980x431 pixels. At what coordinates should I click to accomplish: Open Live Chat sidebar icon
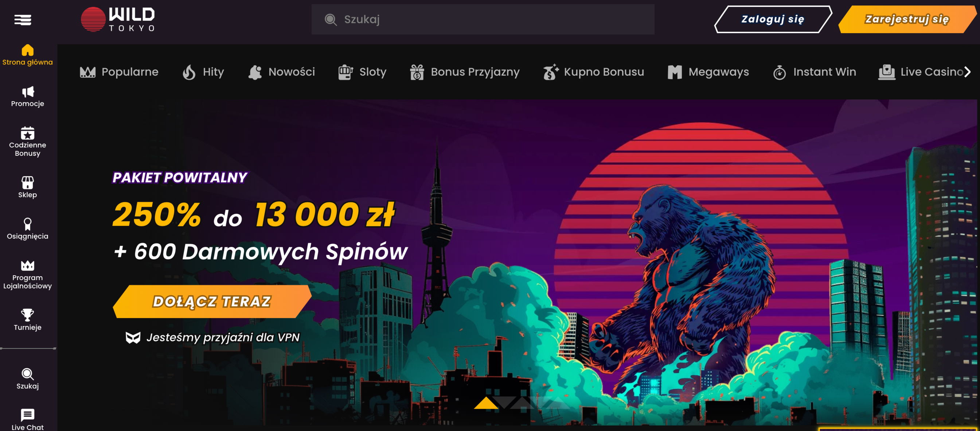pyautogui.click(x=27, y=415)
